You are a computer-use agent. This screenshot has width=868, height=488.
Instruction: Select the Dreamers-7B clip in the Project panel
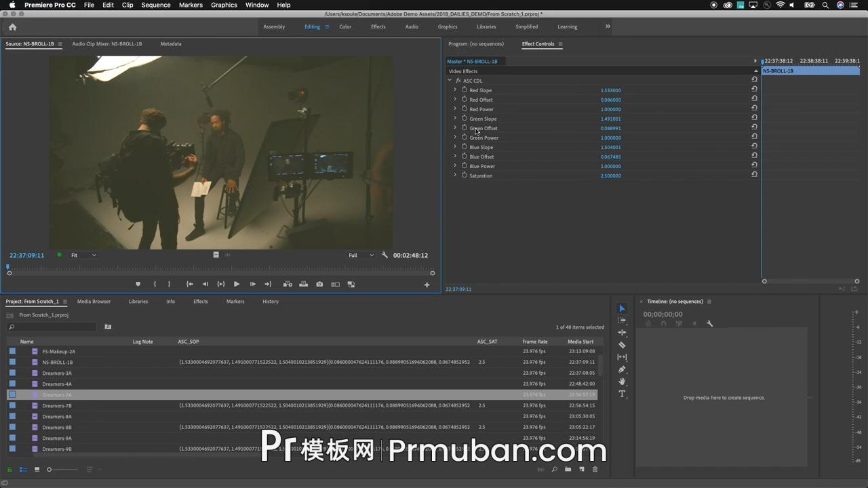(x=57, y=405)
